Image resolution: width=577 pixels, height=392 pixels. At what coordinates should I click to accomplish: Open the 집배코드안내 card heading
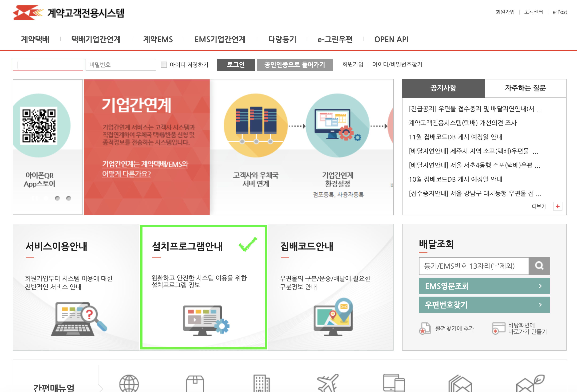(x=307, y=246)
